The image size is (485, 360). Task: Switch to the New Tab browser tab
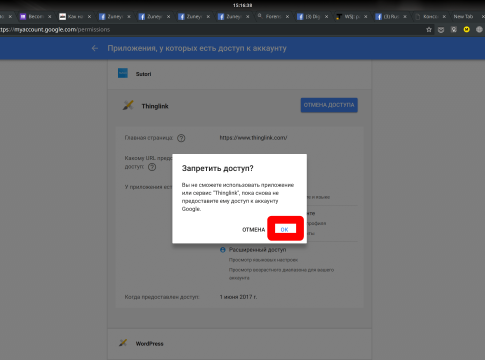[x=463, y=16]
